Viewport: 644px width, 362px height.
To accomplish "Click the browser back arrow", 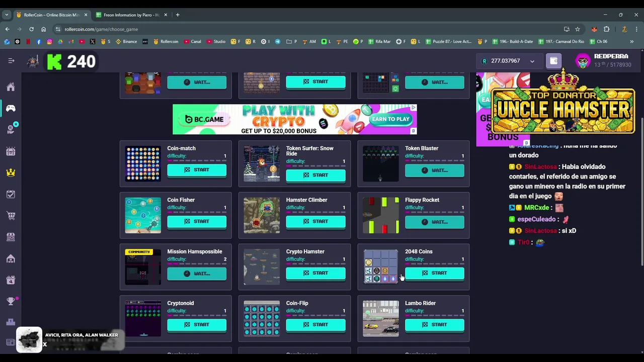I will (x=7, y=29).
